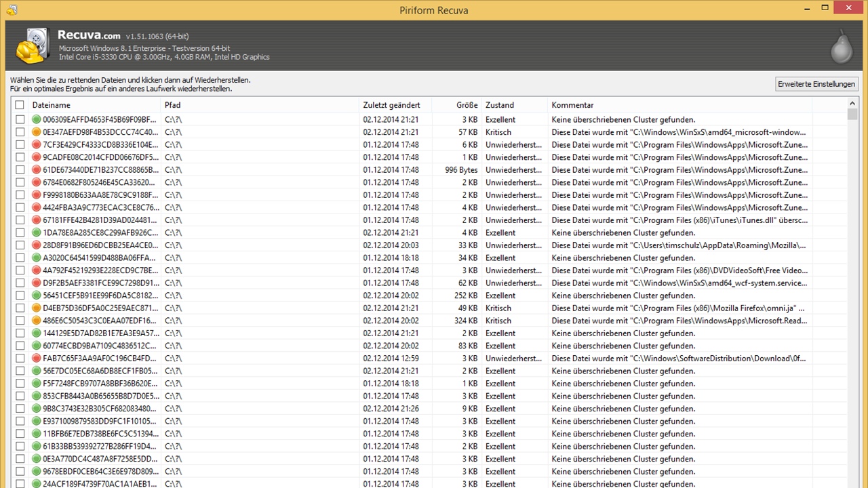Check the box for file A3020C64541599D488BA06FFA
The image size is (868, 488).
pos(20,258)
